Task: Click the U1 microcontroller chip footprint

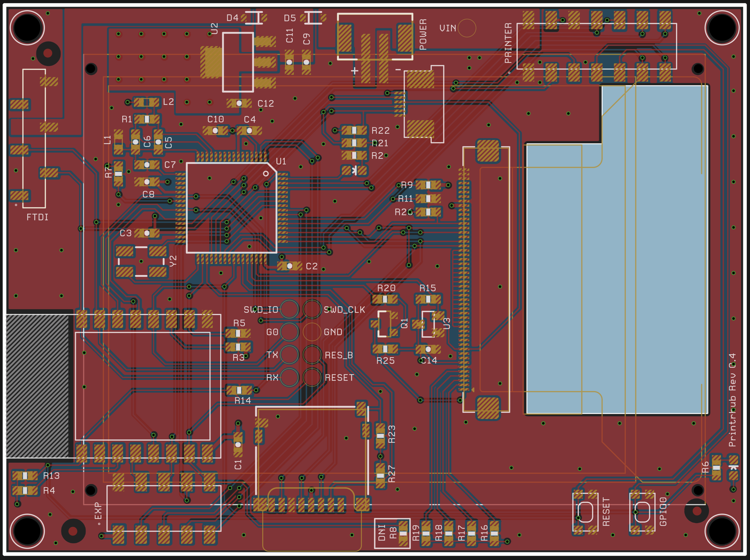Action: 232,208
